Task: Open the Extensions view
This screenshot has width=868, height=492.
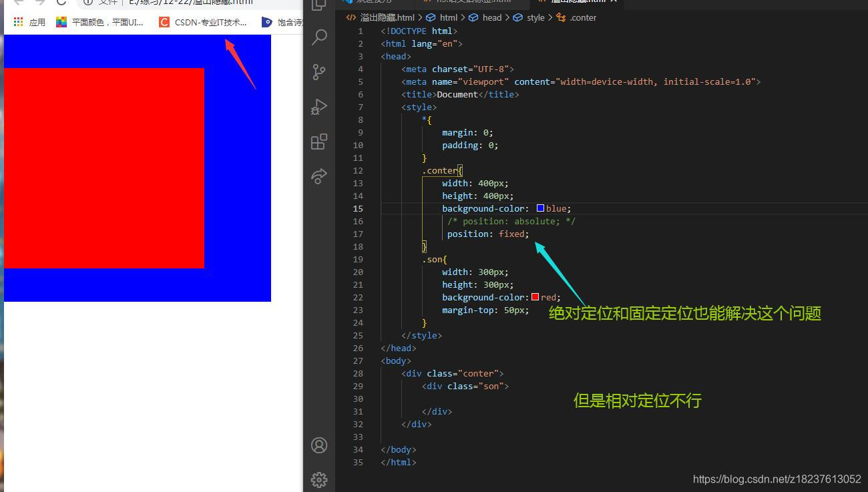Action: (x=319, y=141)
